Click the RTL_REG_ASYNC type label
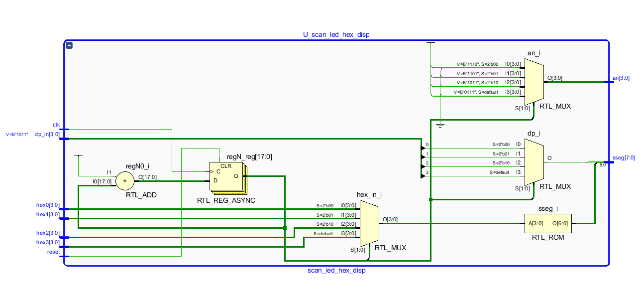644x300 pixels. 226,200
